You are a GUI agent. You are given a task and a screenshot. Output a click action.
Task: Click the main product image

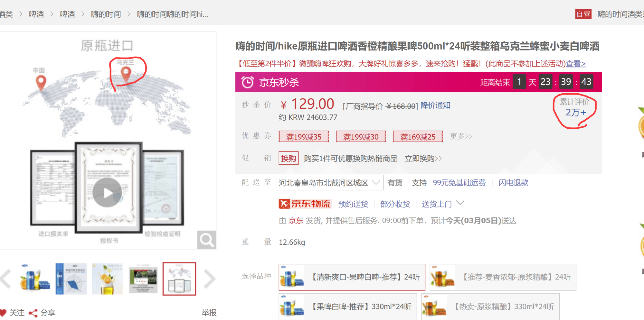pos(108,140)
